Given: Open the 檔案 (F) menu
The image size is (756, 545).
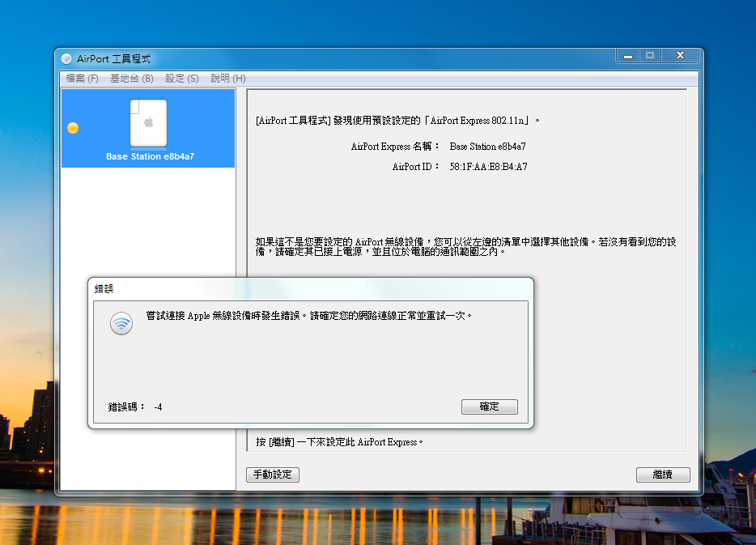Looking at the screenshot, I should tap(82, 79).
